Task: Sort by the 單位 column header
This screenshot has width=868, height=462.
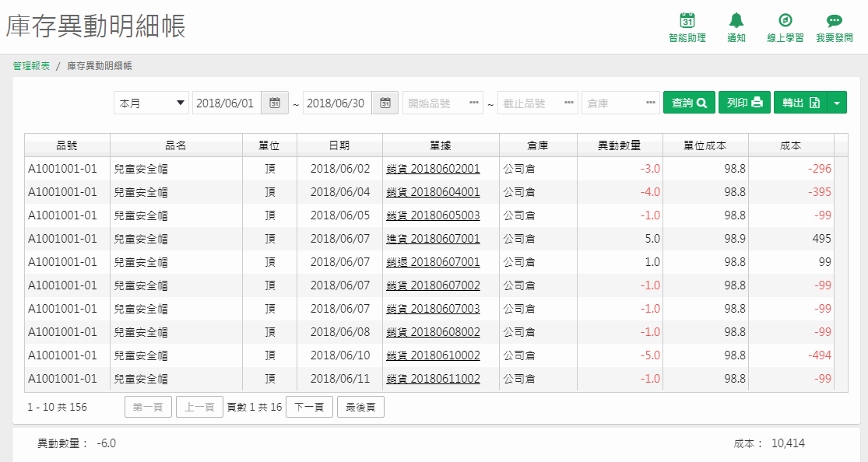Action: 269,145
